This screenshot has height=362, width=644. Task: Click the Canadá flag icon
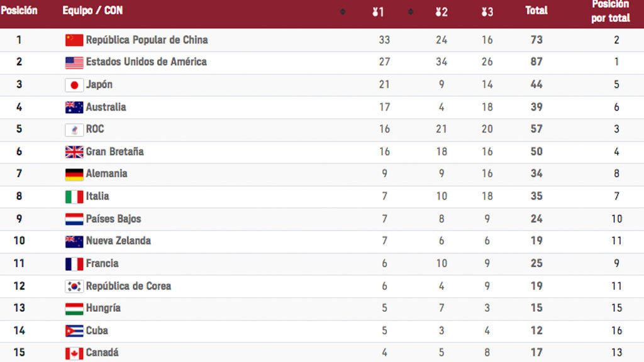[74, 353]
